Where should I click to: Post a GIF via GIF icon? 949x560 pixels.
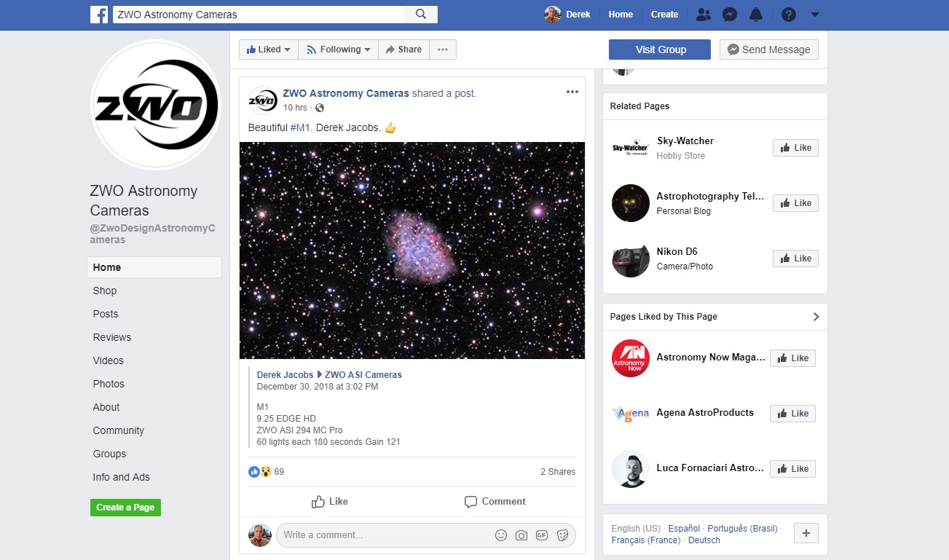click(542, 535)
